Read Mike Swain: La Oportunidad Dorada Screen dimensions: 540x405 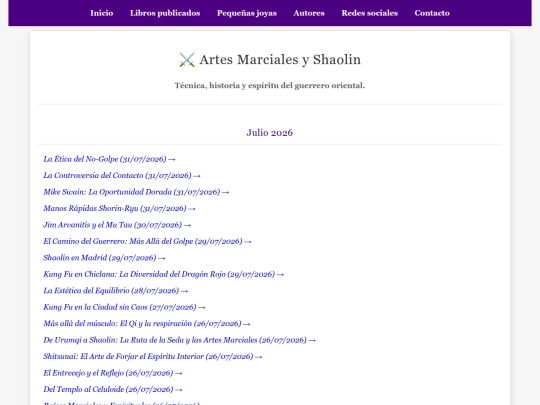tap(136, 192)
